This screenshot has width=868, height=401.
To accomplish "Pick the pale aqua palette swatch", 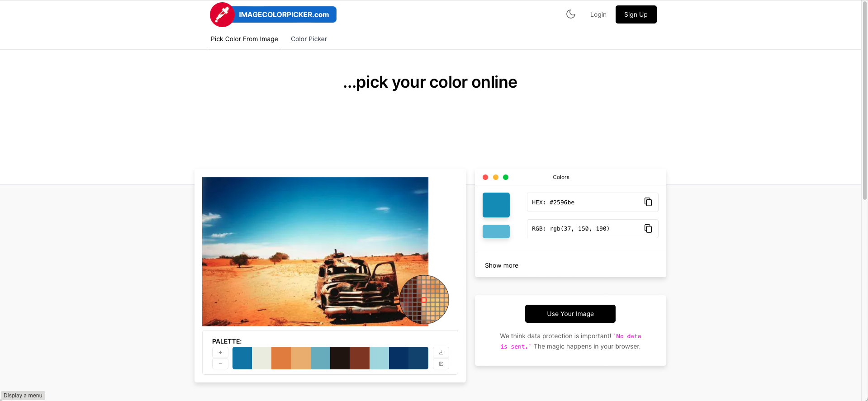I will pyautogui.click(x=379, y=358).
